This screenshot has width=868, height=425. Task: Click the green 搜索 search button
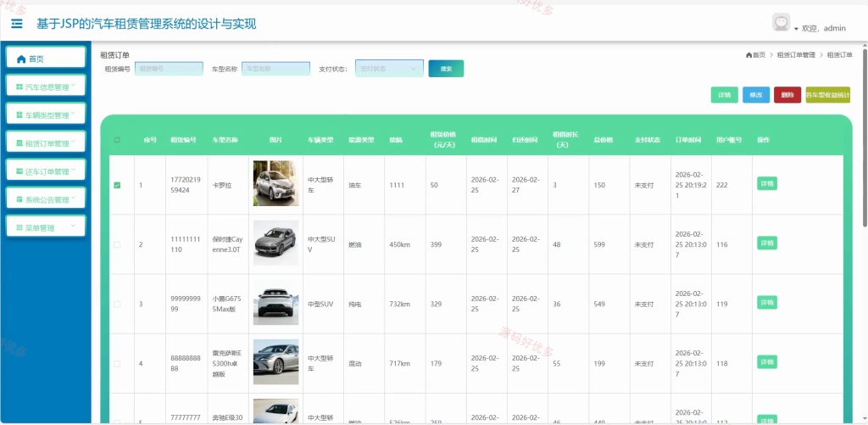coord(446,69)
